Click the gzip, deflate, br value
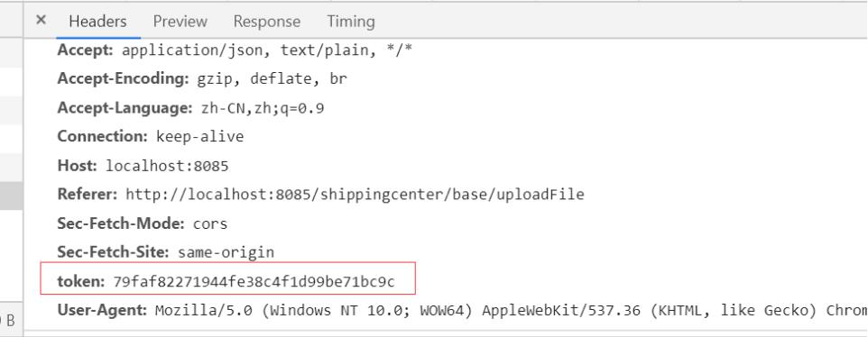This screenshot has width=868, height=337. (272, 79)
